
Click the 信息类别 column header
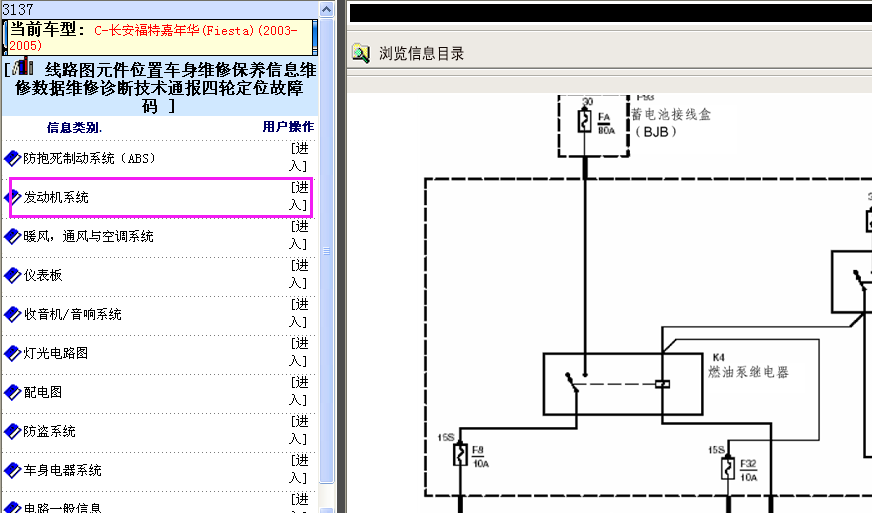pos(74,127)
